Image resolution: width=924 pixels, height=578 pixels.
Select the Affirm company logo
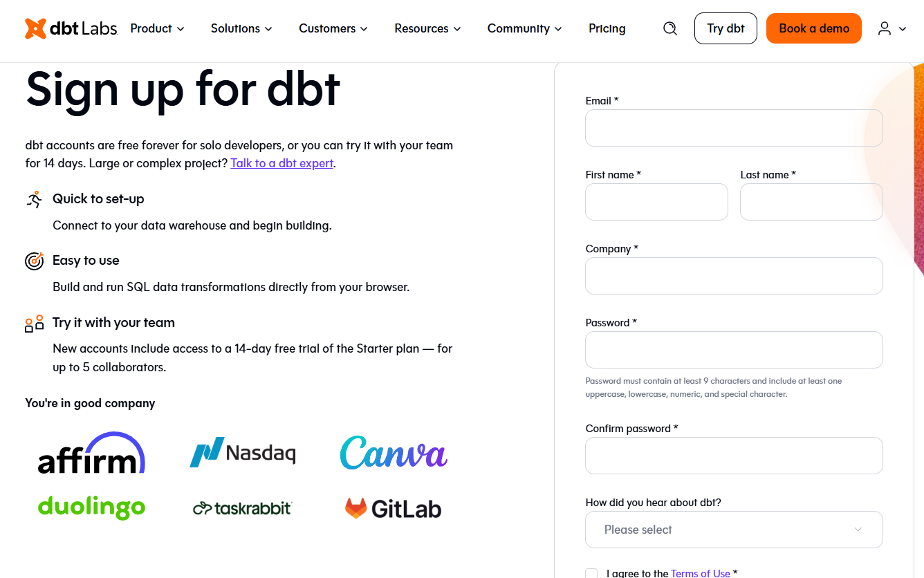click(91, 452)
